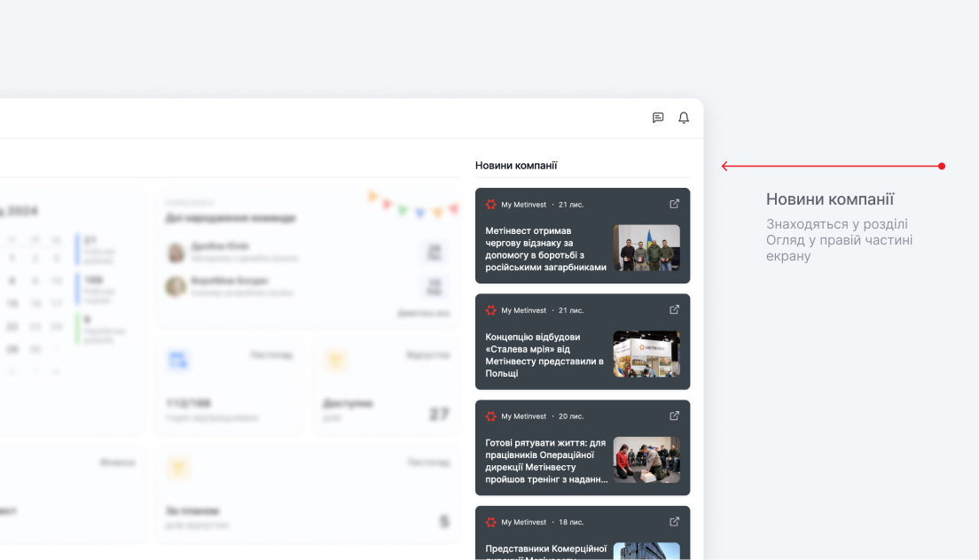979x560 pixels.
Task: Click Metinvest logo on Готові рятувати життя card
Action: click(490, 416)
